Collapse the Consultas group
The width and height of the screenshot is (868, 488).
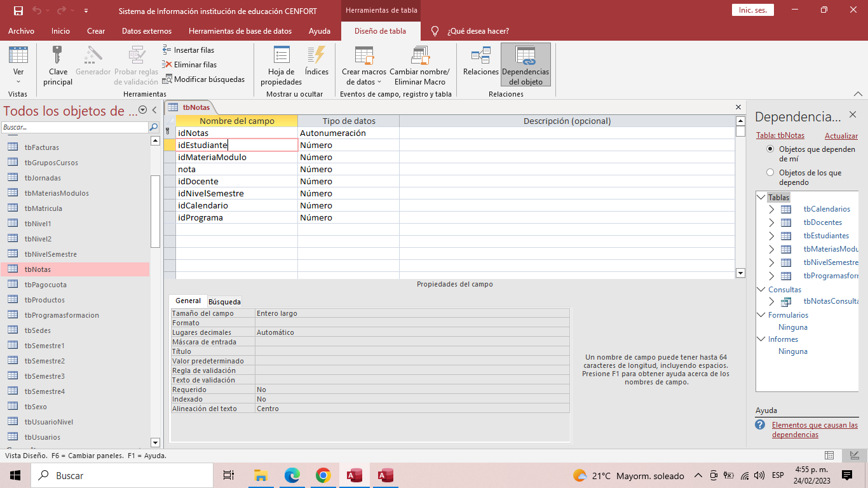(x=761, y=290)
